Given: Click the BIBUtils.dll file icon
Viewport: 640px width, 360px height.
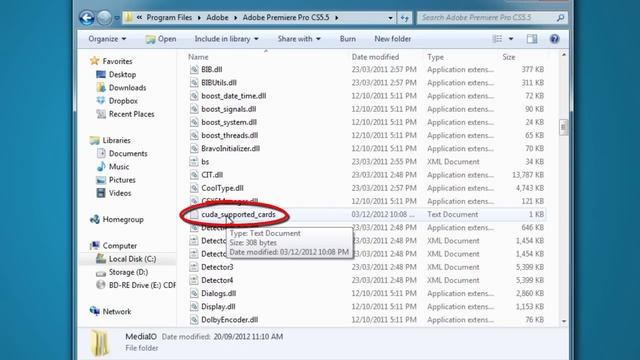Looking at the screenshot, I should point(194,82).
